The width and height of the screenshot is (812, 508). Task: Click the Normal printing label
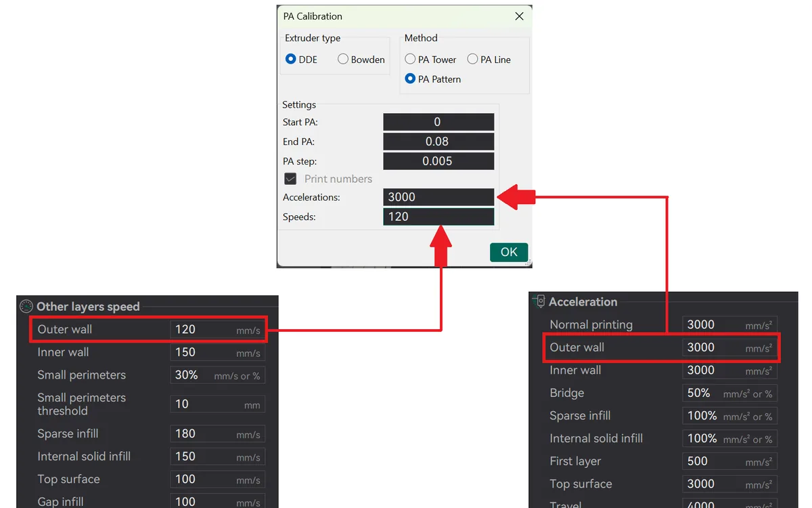tap(591, 325)
